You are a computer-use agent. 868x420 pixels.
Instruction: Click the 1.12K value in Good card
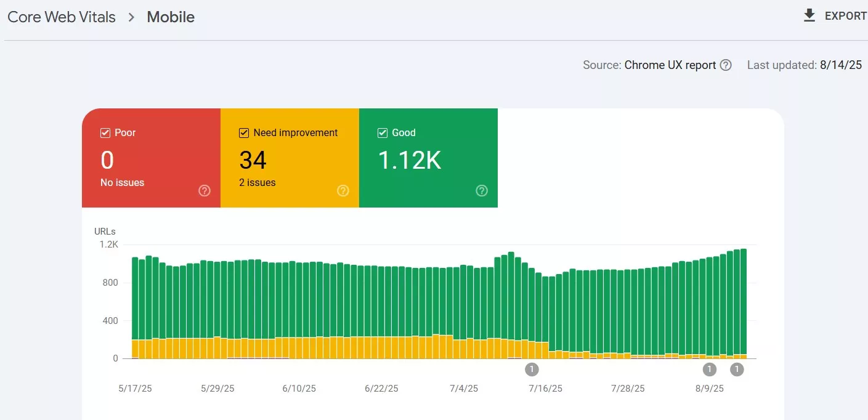click(x=409, y=161)
